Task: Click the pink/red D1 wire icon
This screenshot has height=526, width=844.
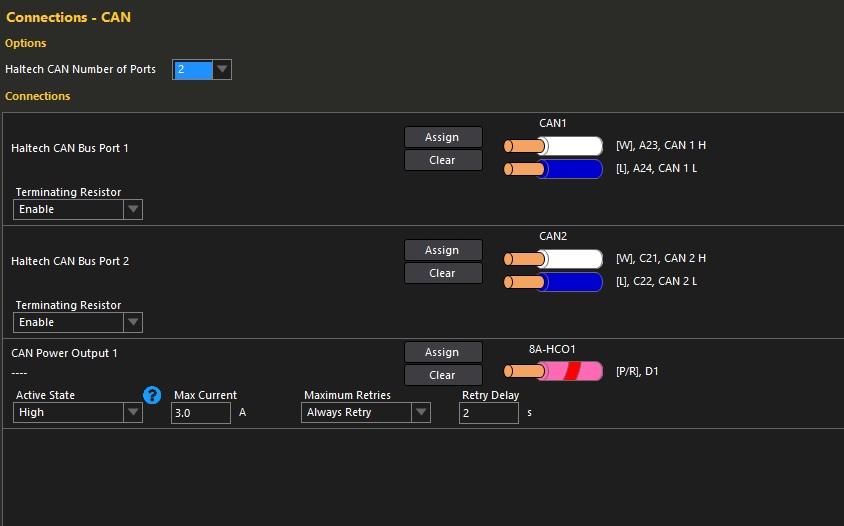Action: click(553, 371)
